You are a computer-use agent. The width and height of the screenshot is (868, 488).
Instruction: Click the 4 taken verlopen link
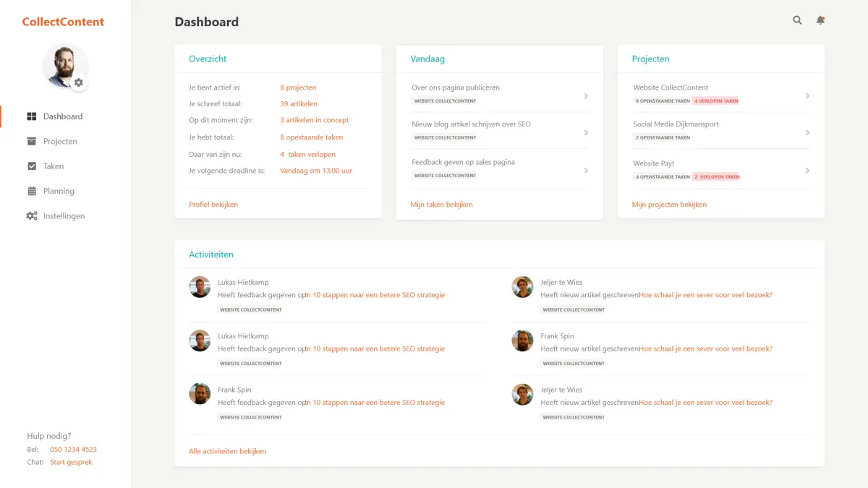[x=308, y=154]
